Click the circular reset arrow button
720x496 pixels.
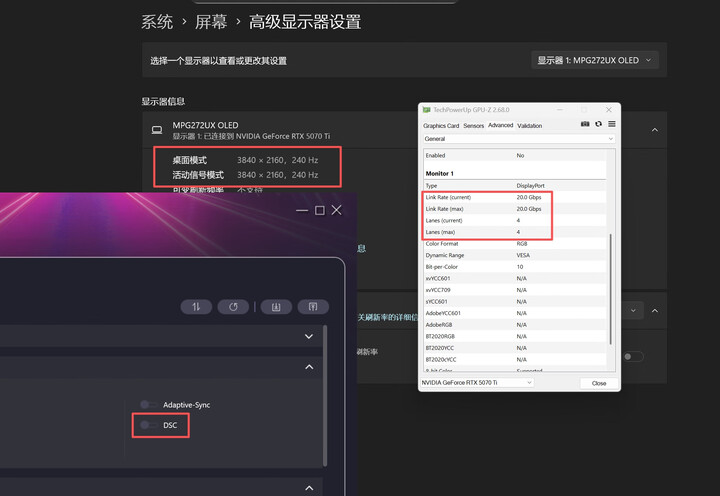[x=233, y=307]
